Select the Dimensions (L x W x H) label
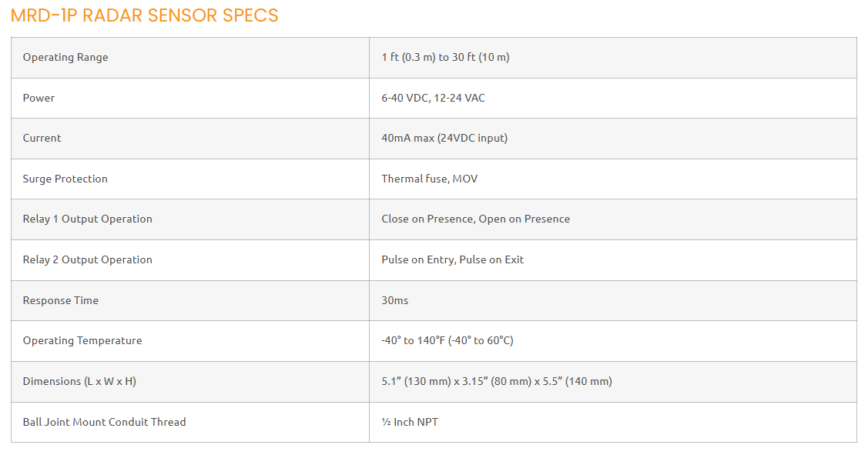868x455 pixels. pos(79,381)
